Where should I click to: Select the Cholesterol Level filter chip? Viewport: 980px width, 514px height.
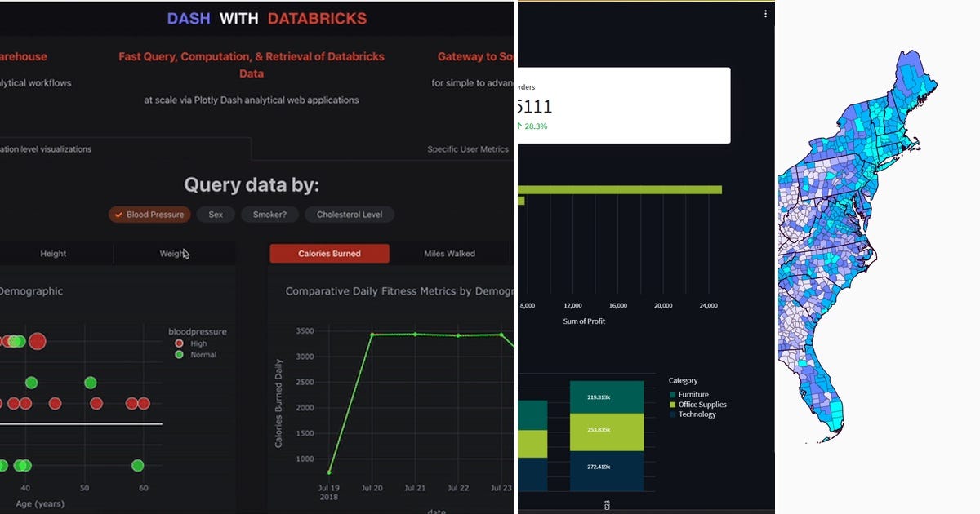pyautogui.click(x=349, y=214)
